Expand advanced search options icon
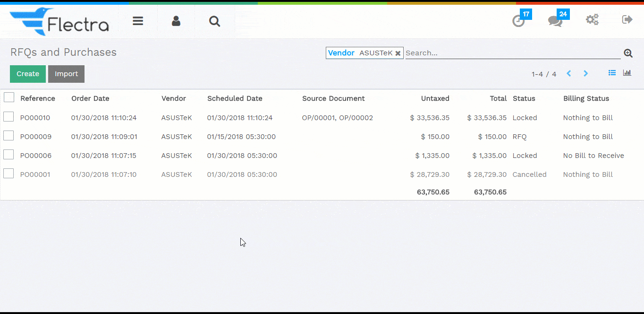Viewport: 644px width, 314px height. tap(628, 53)
